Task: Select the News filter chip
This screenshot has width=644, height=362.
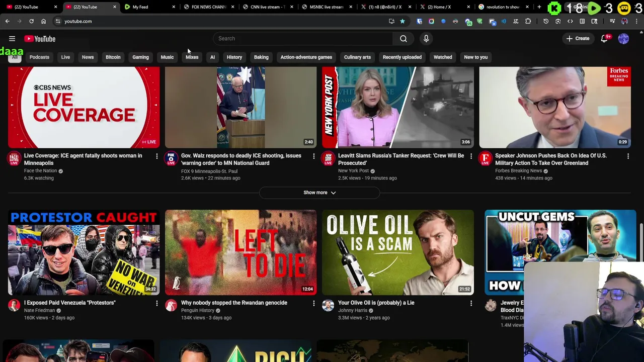Action: point(88,57)
